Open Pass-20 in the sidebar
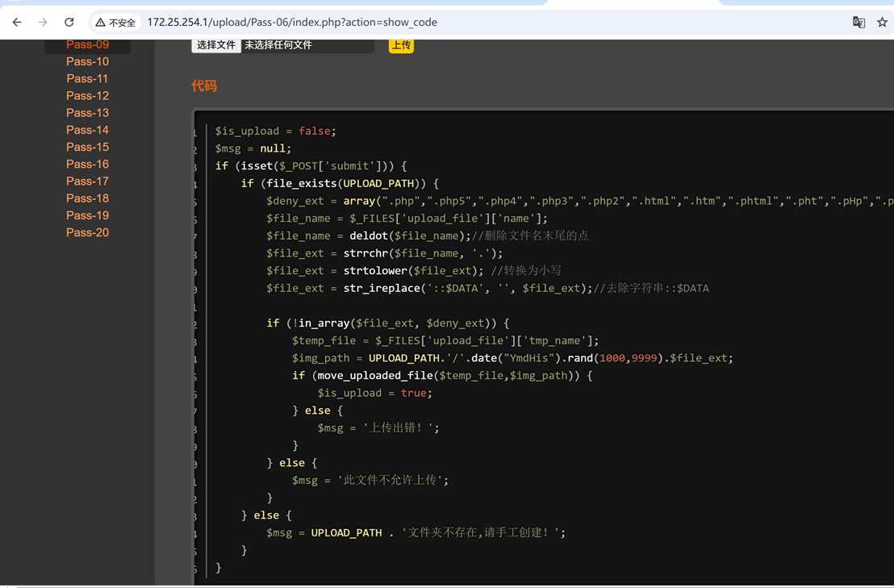This screenshot has height=588, width=894. tap(87, 232)
